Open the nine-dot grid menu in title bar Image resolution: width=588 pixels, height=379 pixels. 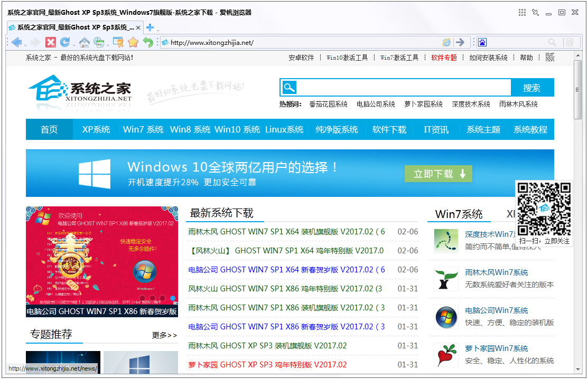[522, 12]
